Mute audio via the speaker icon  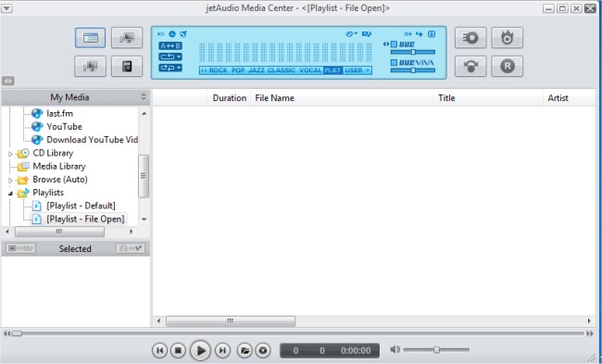coord(395,349)
